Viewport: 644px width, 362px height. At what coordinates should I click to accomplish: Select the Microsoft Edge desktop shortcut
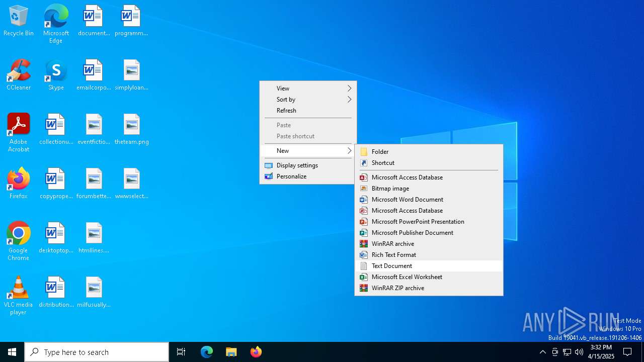pos(56,24)
